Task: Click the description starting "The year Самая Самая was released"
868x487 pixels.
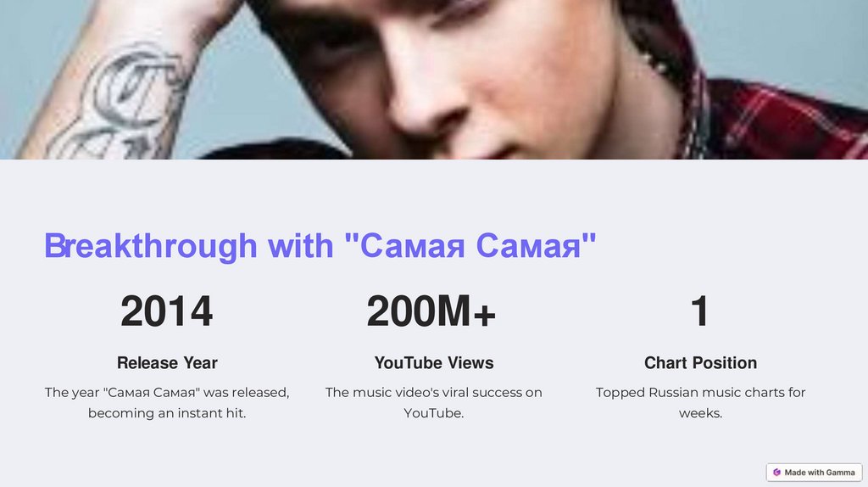Action: pos(167,392)
